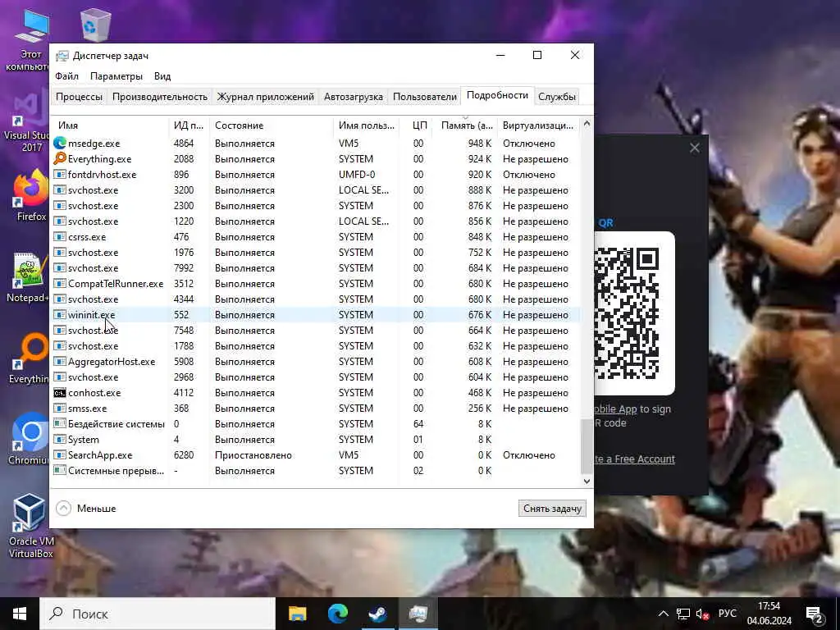Sort by the Имя column header
This screenshot has width=840, height=630.
click(x=110, y=126)
